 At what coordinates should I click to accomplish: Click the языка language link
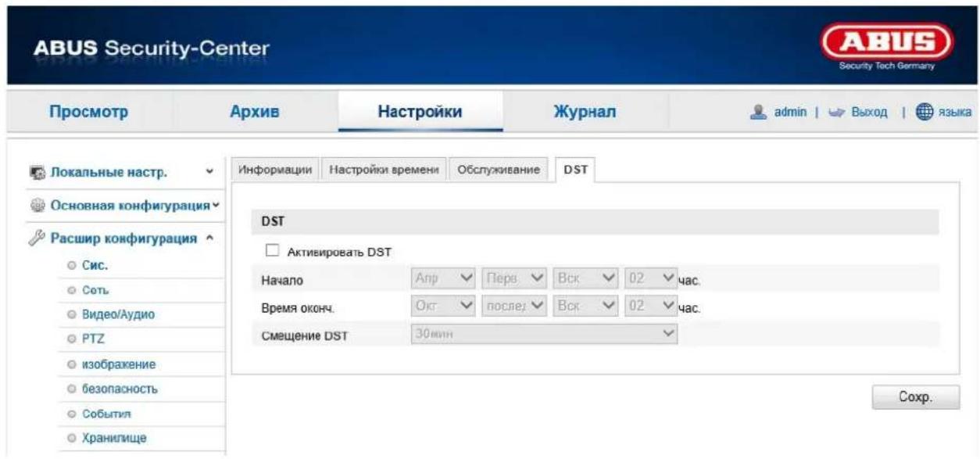point(955,113)
